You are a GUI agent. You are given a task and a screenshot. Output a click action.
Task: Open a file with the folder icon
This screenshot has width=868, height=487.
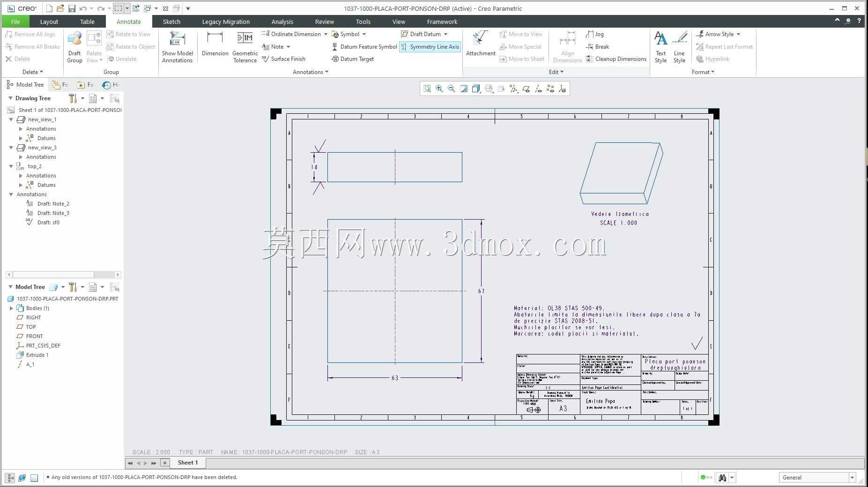(x=60, y=8)
